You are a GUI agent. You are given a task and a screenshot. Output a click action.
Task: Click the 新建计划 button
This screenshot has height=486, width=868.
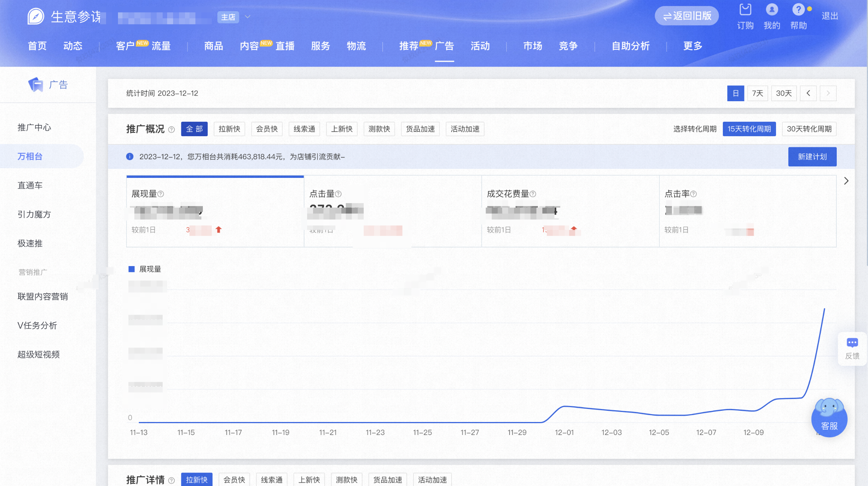[x=812, y=157]
